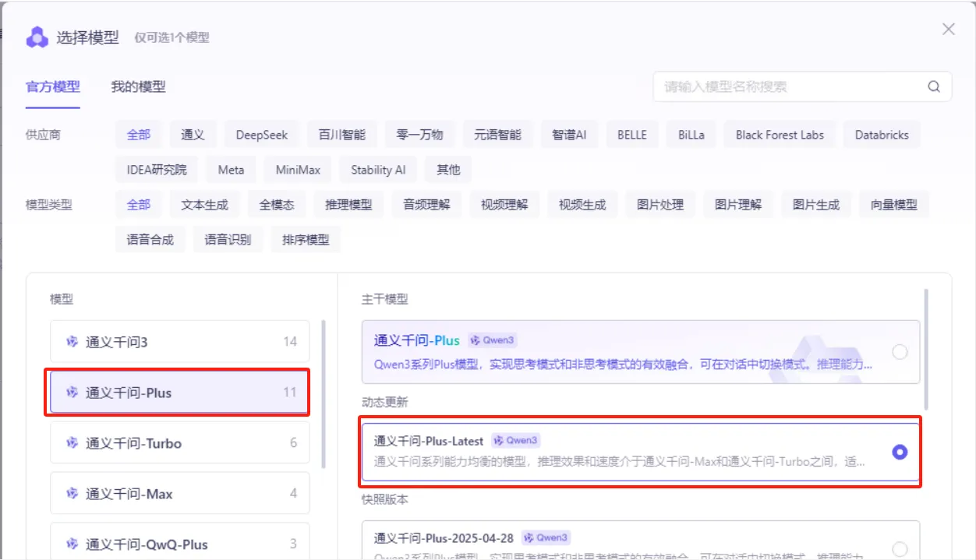The height and width of the screenshot is (560, 976).
Task: Filter suppliers by 智谱AI
Action: pyautogui.click(x=570, y=135)
